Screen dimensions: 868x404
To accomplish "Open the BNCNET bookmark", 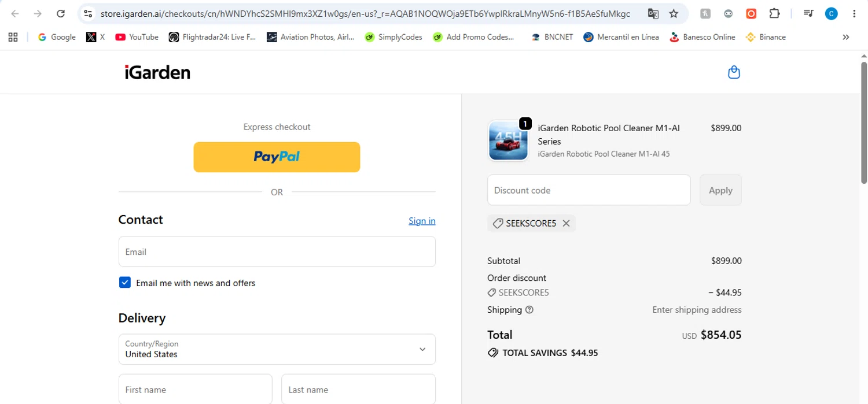I will coord(552,37).
